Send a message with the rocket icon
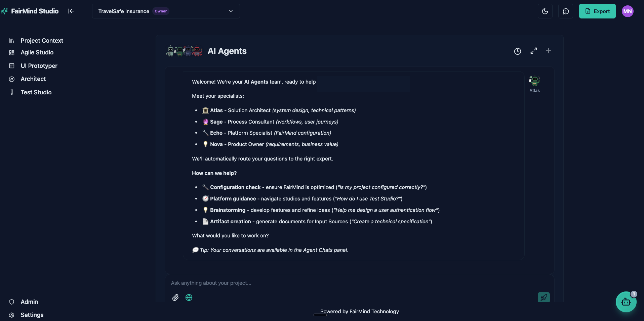 pyautogui.click(x=544, y=297)
